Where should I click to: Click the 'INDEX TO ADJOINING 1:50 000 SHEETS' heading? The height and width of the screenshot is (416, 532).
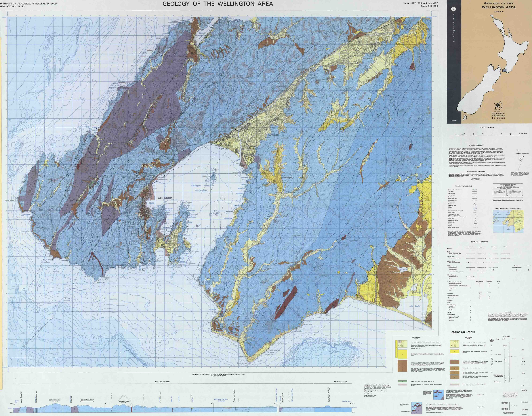click(508, 208)
